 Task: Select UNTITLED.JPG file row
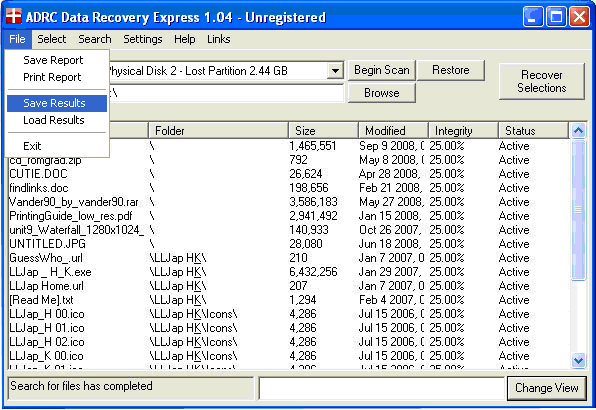point(289,244)
